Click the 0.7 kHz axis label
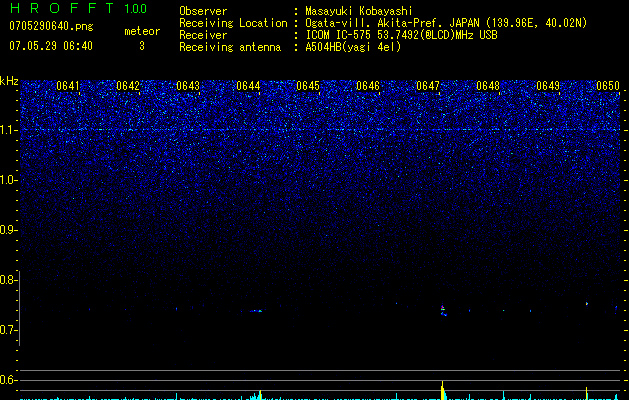Screen dimensions: 629x400 coord(8,330)
